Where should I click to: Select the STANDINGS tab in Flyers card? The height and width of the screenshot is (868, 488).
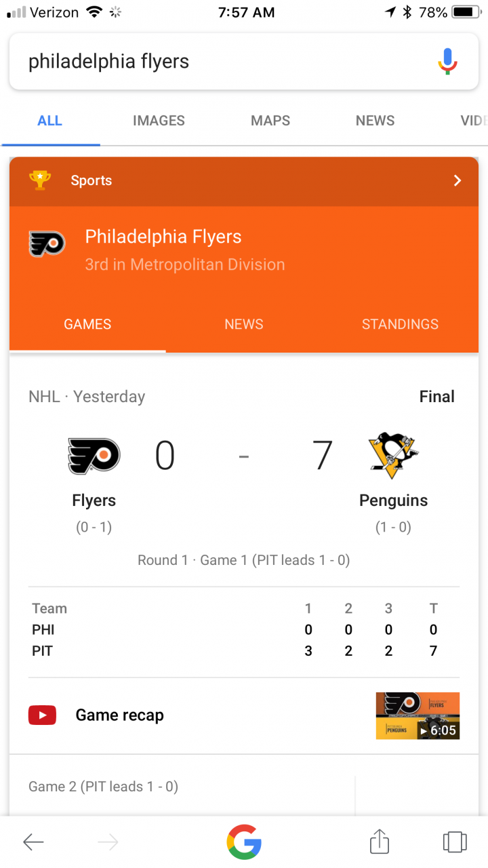point(400,324)
